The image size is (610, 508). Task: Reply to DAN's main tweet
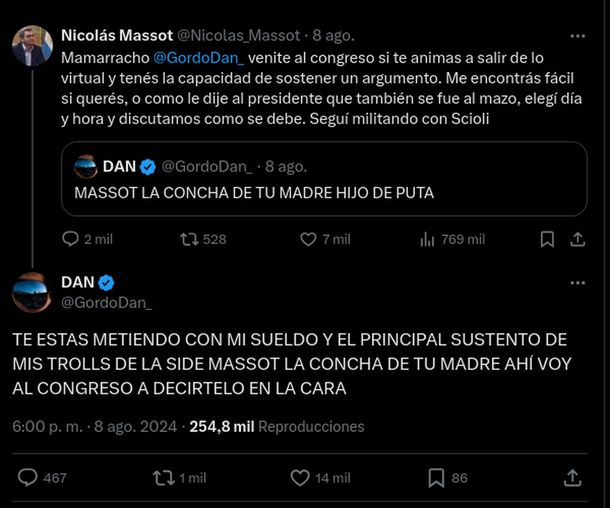click(x=29, y=477)
